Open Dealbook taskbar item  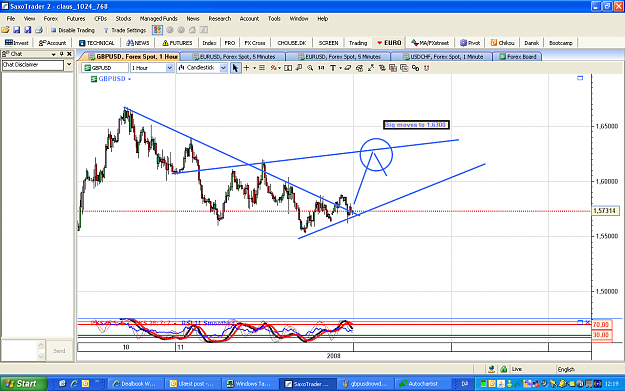click(136, 384)
